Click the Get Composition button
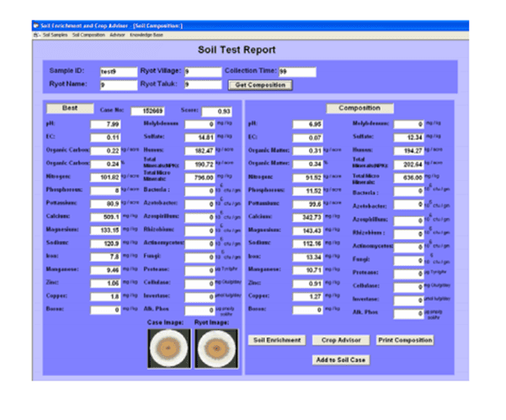This screenshot has height=420, width=506. pyautogui.click(x=261, y=85)
